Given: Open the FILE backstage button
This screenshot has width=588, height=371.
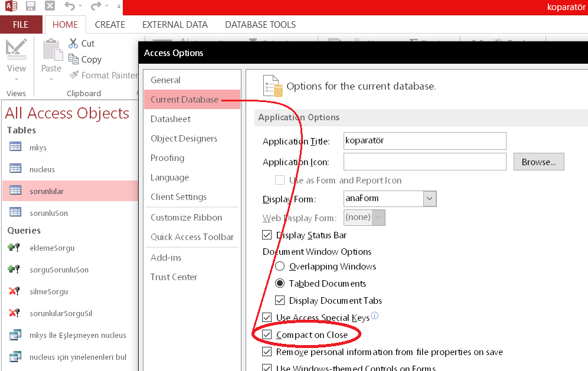Looking at the screenshot, I should click(21, 25).
